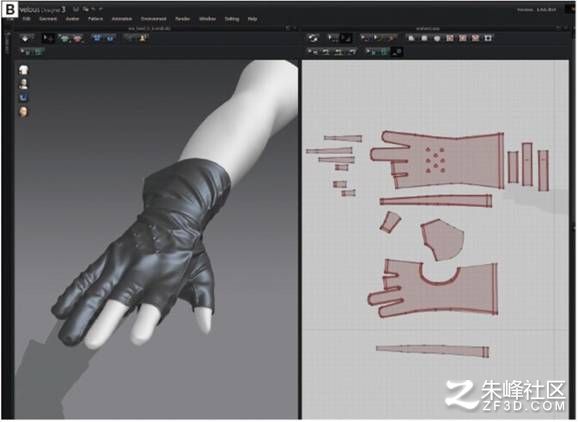Select the glove palm pattern with dots

pyautogui.click(x=438, y=159)
